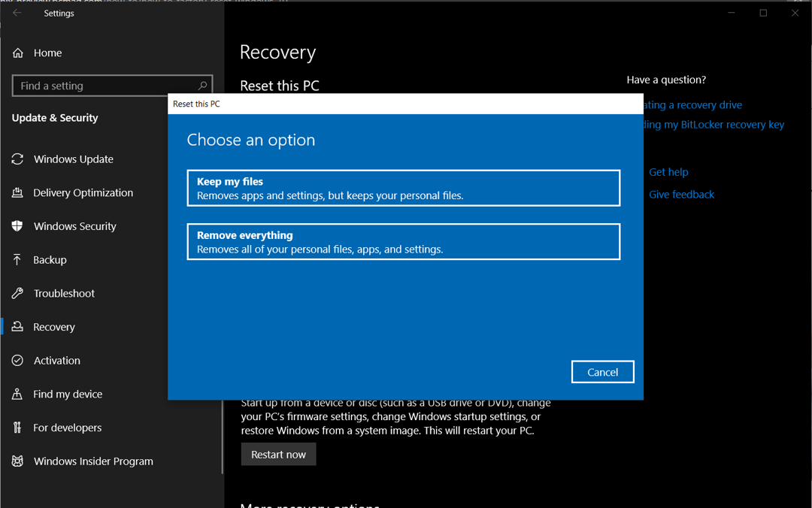Open the Get help link

[x=668, y=172]
